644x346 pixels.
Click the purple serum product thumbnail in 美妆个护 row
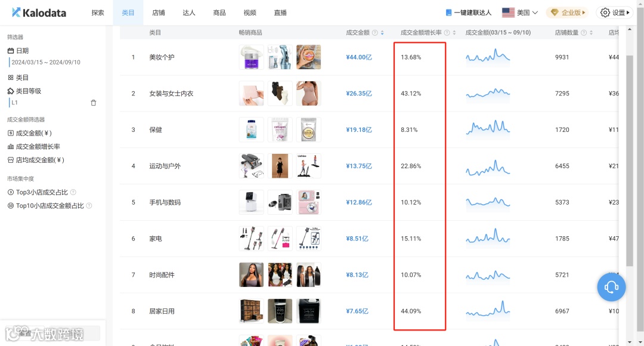click(251, 57)
